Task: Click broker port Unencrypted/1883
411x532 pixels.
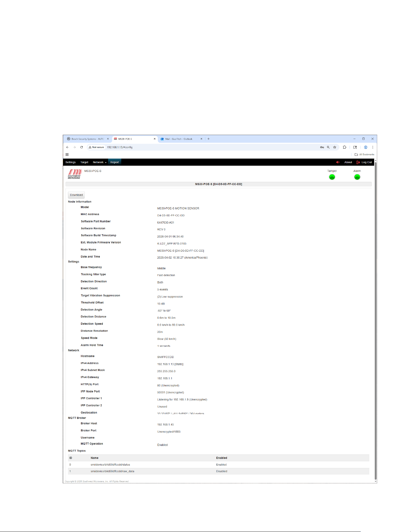Action: tap(169, 432)
